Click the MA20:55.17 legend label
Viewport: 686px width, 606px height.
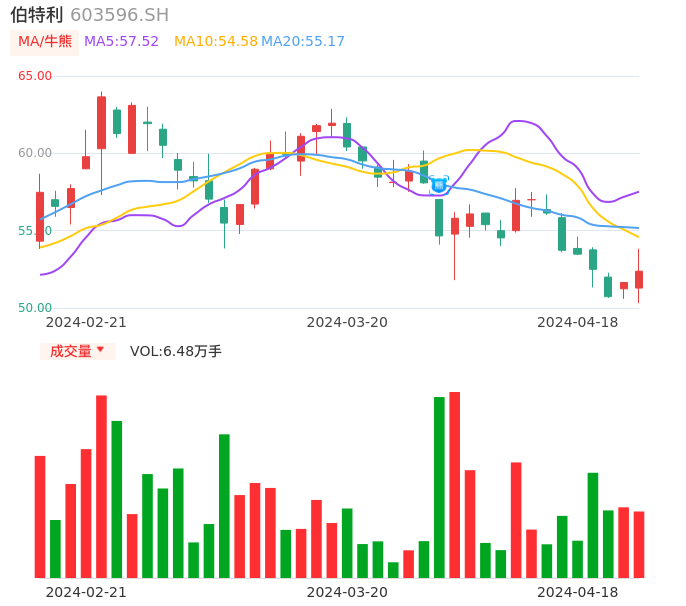coord(303,42)
